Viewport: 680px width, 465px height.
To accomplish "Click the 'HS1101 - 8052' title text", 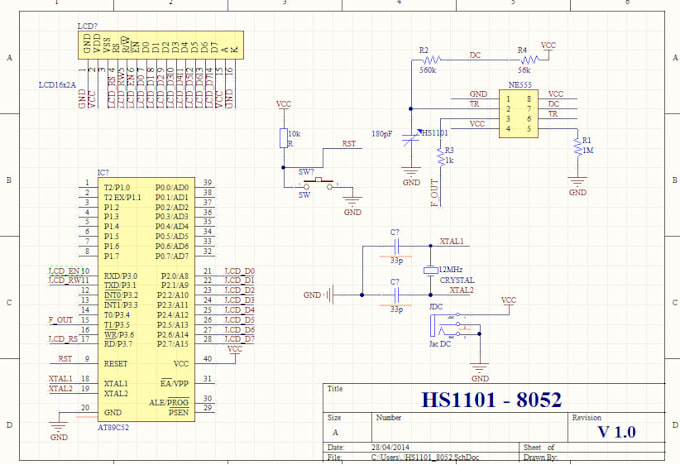I will [x=492, y=400].
